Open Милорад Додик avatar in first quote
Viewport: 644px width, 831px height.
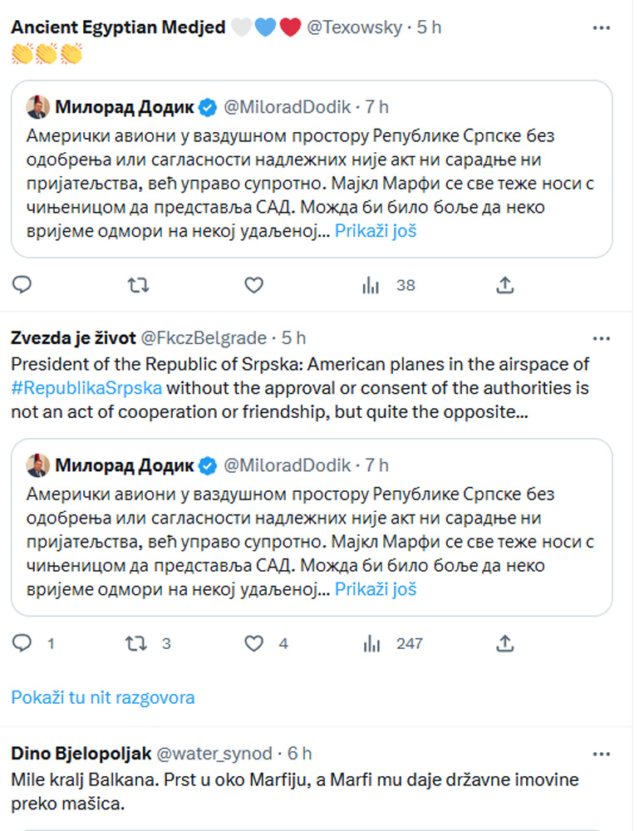point(37,107)
